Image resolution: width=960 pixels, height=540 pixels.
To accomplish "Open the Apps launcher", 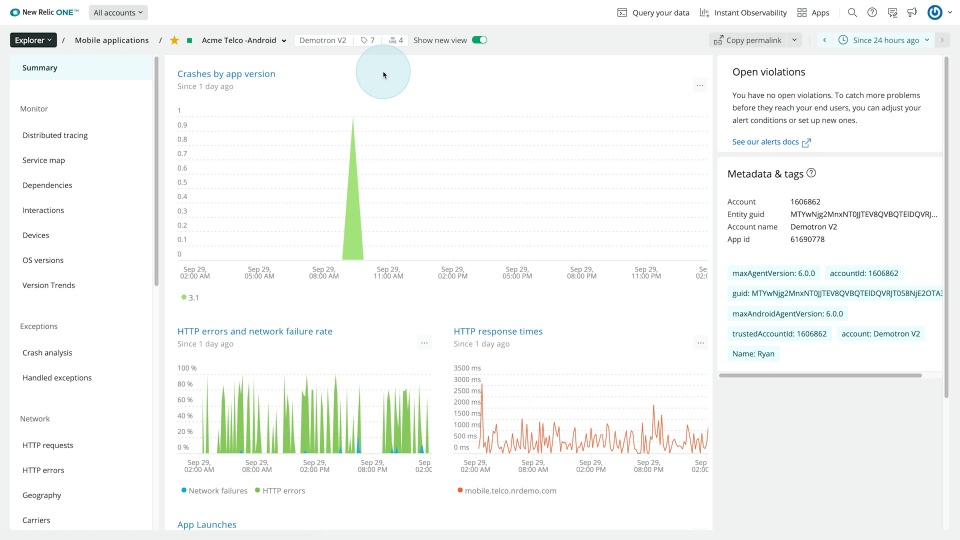I will (813, 12).
